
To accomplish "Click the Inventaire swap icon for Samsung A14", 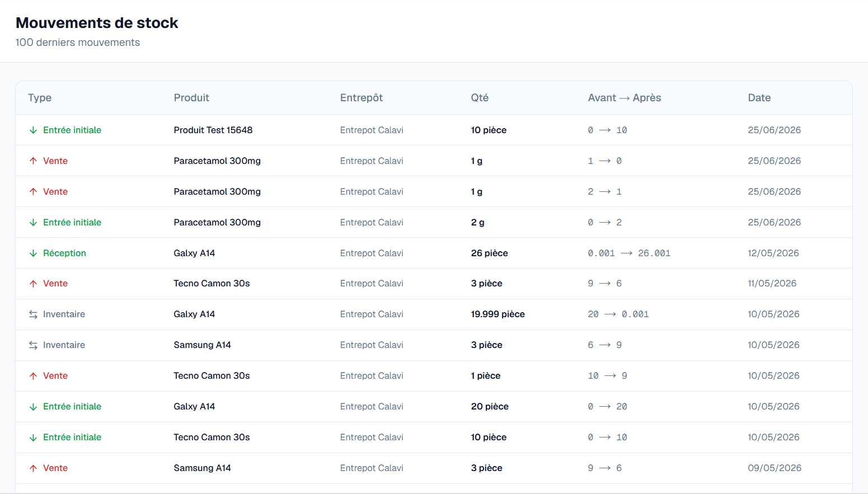I will pos(33,345).
